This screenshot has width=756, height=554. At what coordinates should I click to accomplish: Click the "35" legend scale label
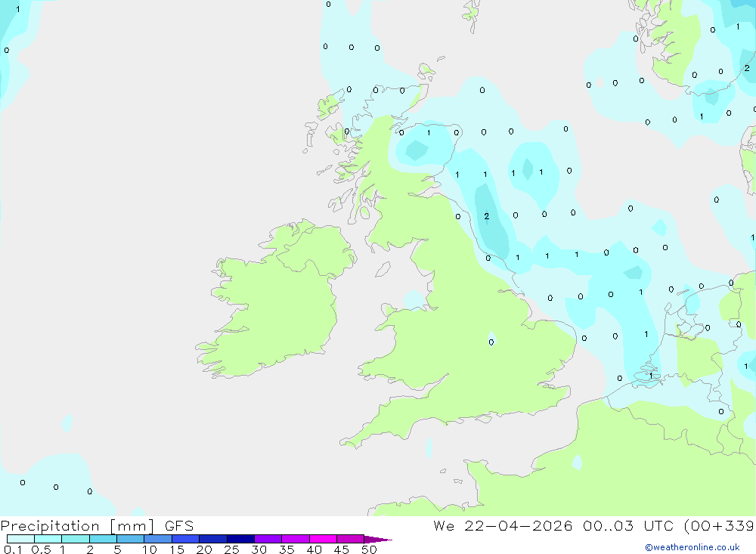click(287, 549)
